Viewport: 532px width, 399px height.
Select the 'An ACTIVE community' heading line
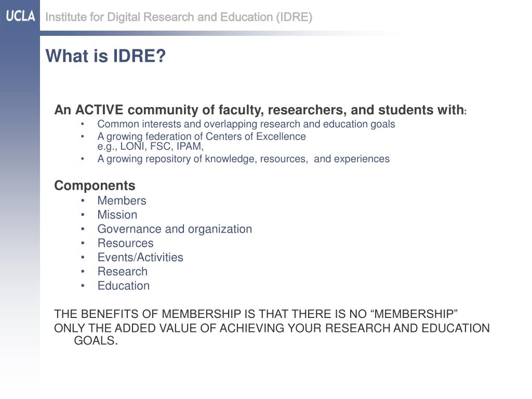click(260, 110)
